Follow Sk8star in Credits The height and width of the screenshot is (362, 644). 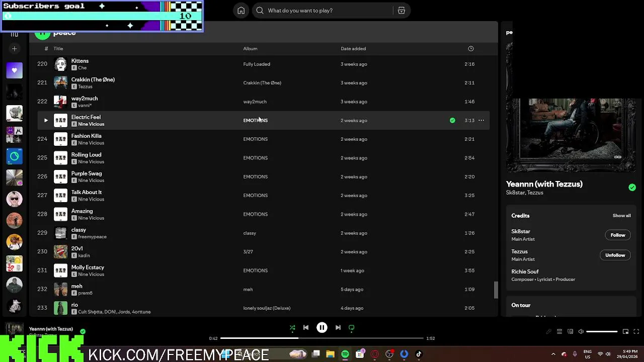pyautogui.click(x=618, y=235)
